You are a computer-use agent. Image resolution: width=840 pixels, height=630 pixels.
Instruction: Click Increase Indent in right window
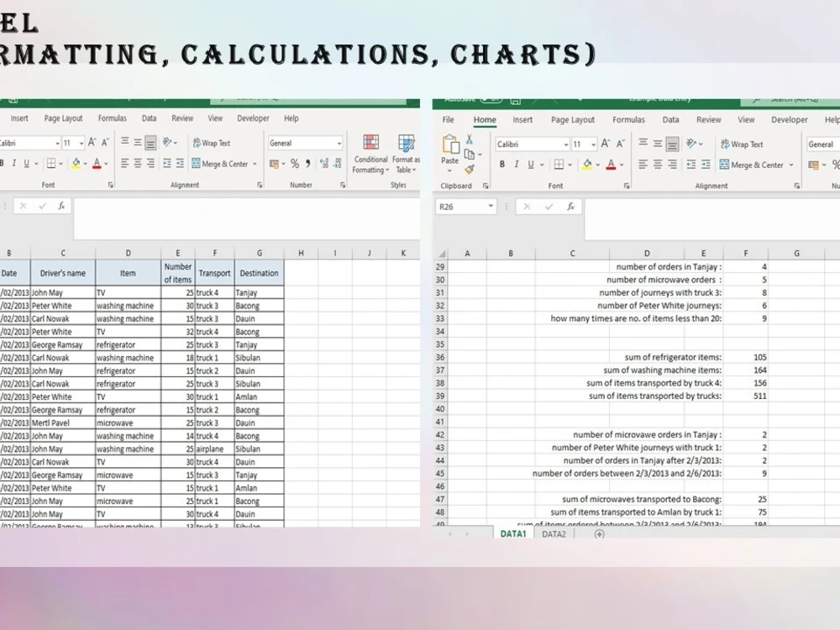(706, 165)
